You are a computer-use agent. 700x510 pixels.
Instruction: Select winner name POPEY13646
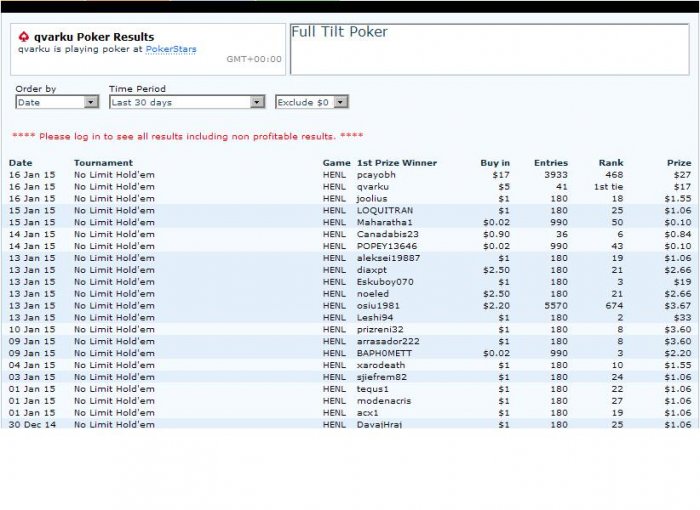pos(387,246)
